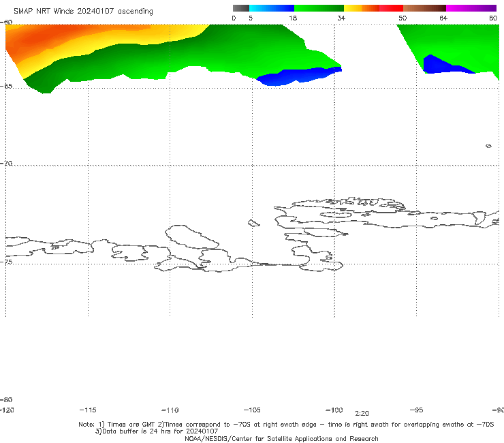
Task: Click the latitude label '-75'
Action: (6, 262)
